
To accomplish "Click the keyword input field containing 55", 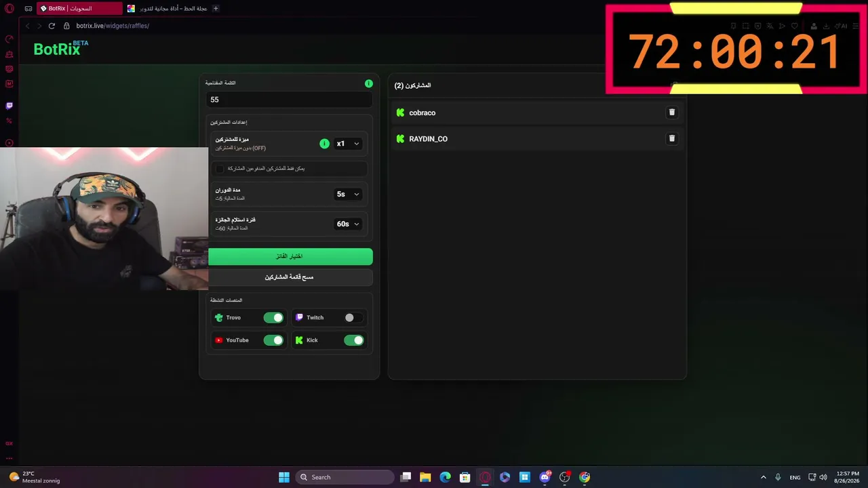I will [289, 100].
